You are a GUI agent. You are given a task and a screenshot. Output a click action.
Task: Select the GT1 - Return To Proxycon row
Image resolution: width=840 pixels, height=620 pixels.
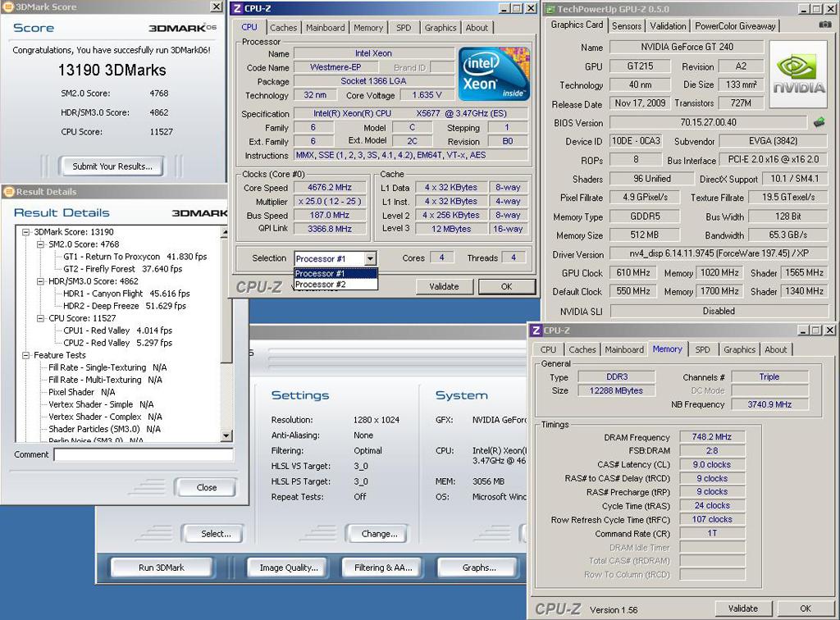click(135, 257)
